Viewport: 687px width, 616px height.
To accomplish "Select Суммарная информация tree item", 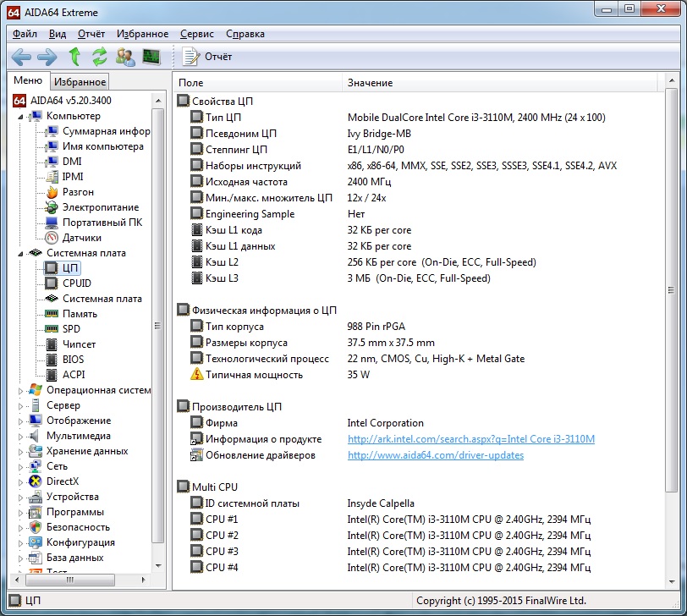I will pos(97,131).
